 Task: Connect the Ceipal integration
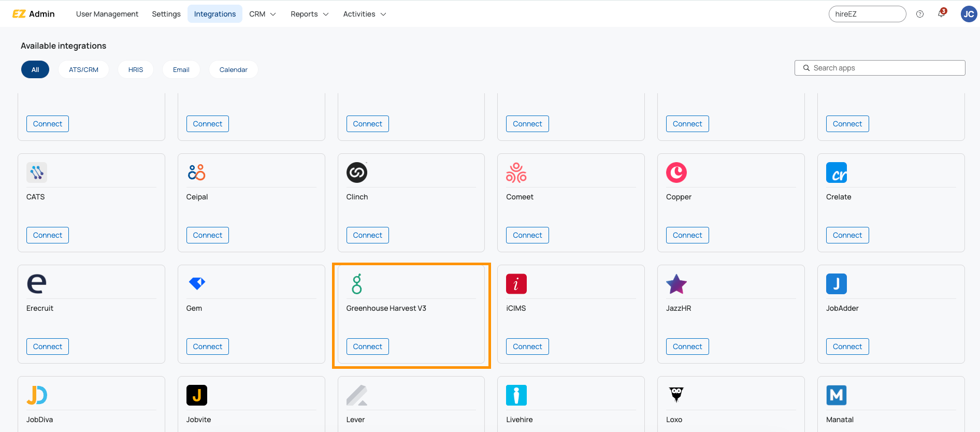pyautogui.click(x=208, y=235)
